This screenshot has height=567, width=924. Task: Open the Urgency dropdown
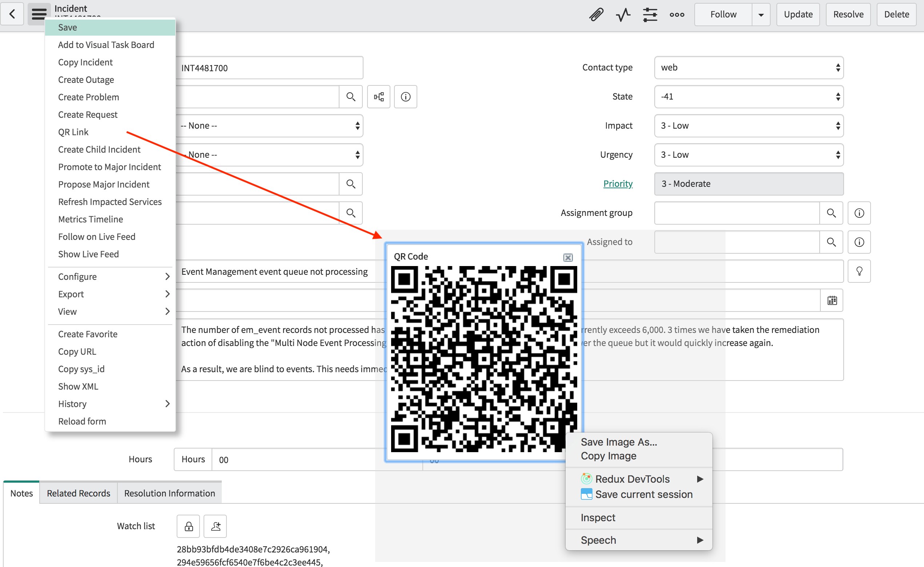(749, 155)
